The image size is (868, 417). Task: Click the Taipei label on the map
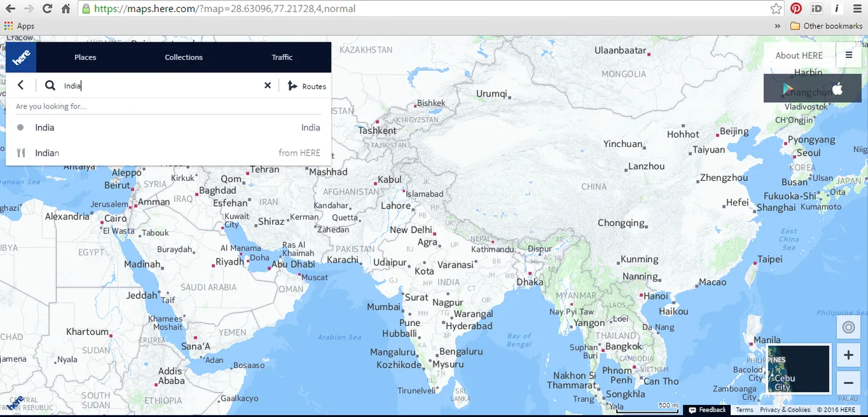(x=770, y=259)
